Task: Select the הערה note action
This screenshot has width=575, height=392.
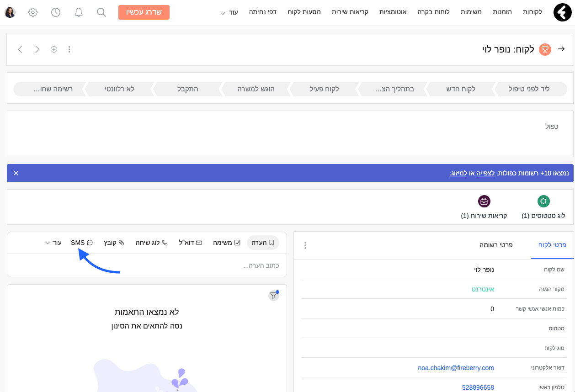Action: click(263, 243)
